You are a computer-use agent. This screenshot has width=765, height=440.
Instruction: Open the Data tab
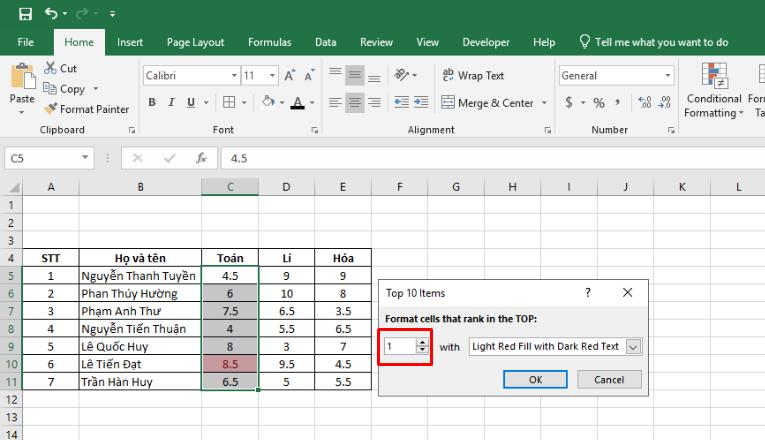pos(325,42)
